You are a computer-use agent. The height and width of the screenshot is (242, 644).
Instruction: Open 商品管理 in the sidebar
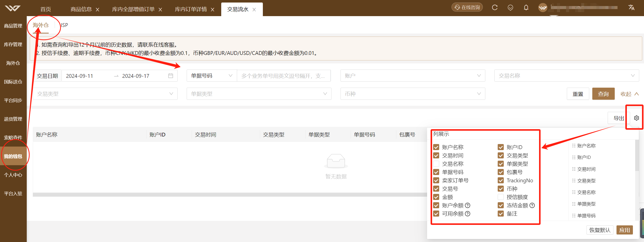coord(13,26)
